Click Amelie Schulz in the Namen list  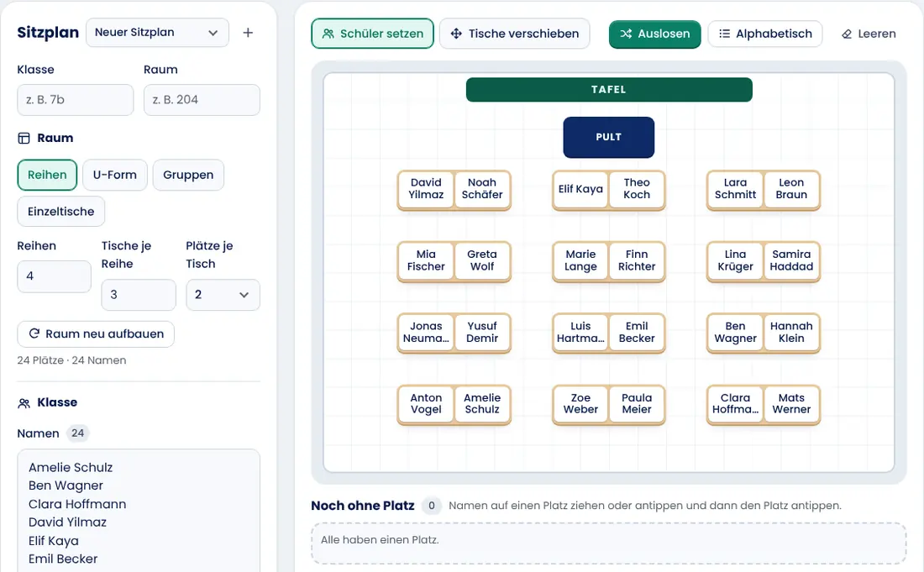[x=71, y=468]
